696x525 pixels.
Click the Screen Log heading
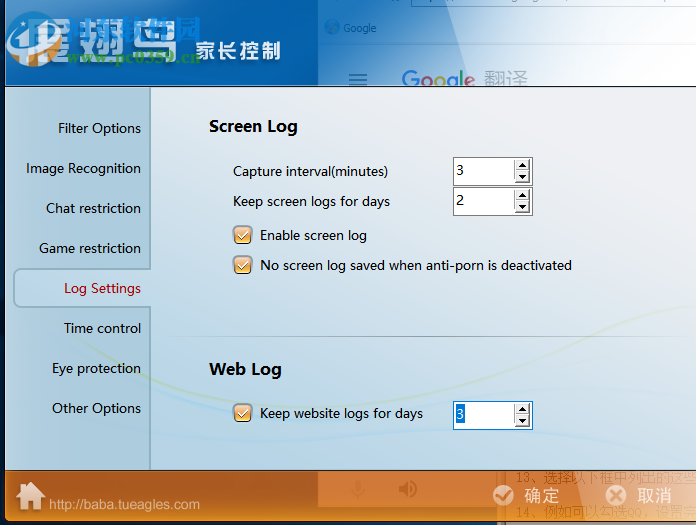[x=253, y=126]
